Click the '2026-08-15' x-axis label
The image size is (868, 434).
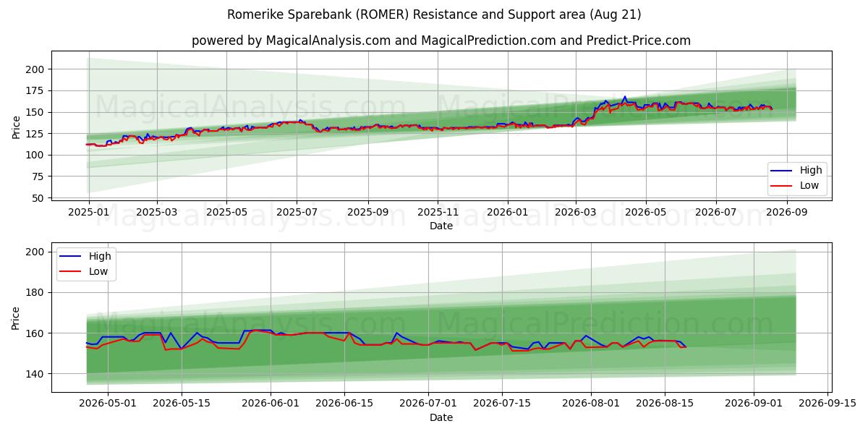[x=665, y=404]
